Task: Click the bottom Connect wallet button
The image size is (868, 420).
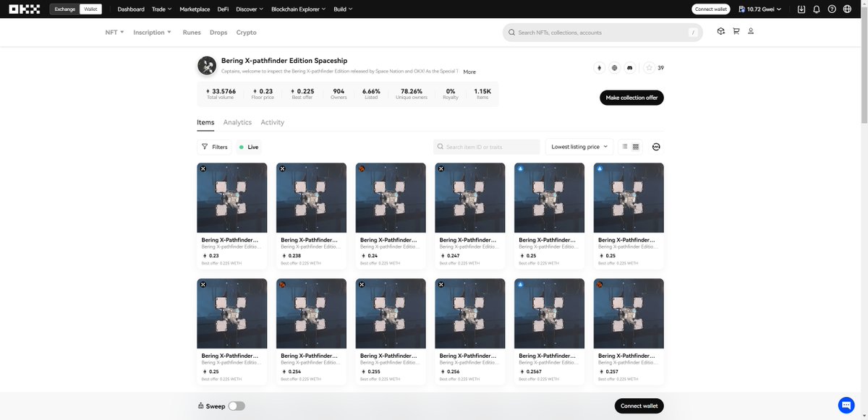Action: [639, 406]
